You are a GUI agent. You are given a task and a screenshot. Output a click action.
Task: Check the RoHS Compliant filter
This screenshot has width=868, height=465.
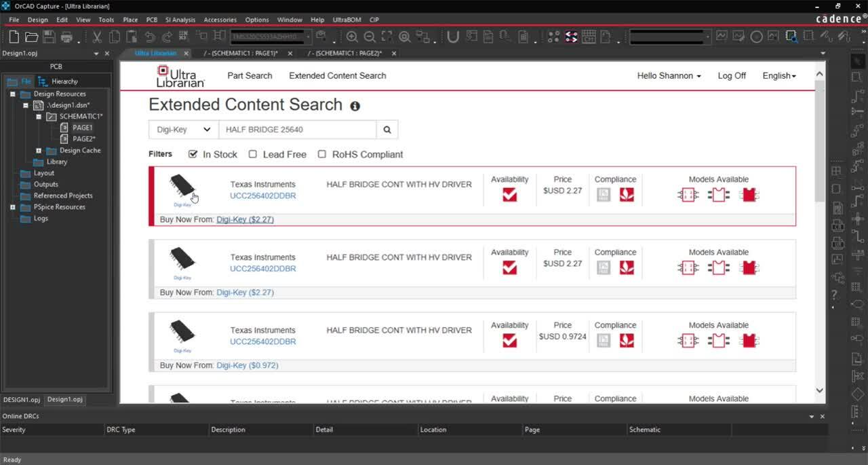pos(322,154)
